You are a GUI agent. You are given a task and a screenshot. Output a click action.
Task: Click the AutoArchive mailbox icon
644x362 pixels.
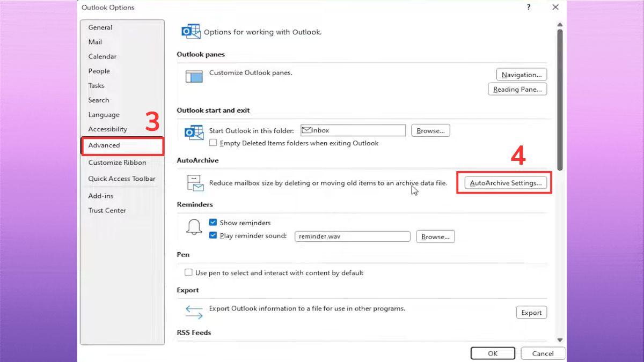point(195,183)
